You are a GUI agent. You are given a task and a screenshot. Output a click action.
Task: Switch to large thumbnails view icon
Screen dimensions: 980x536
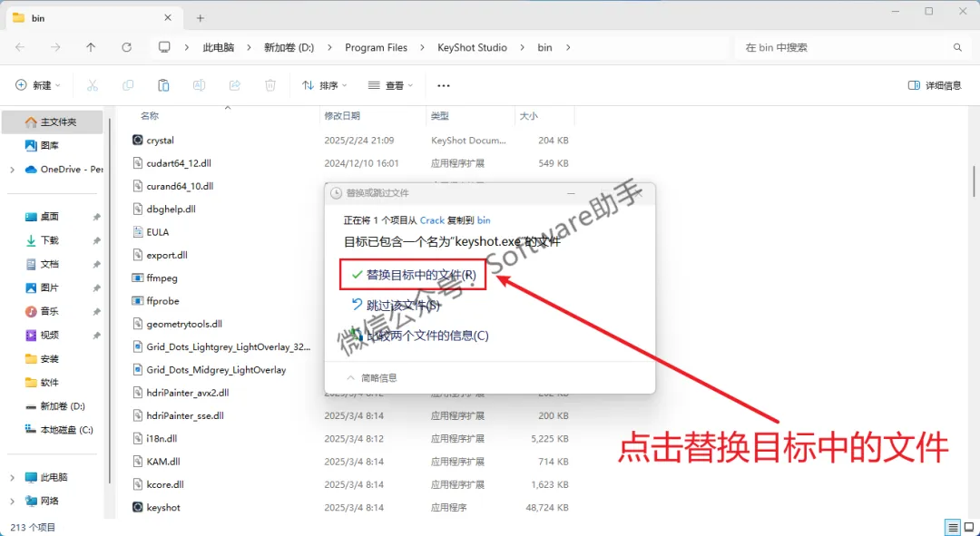click(x=968, y=527)
